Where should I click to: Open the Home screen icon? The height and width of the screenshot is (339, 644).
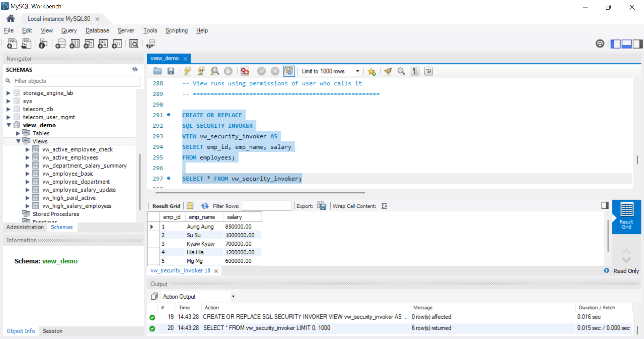pos(10,18)
